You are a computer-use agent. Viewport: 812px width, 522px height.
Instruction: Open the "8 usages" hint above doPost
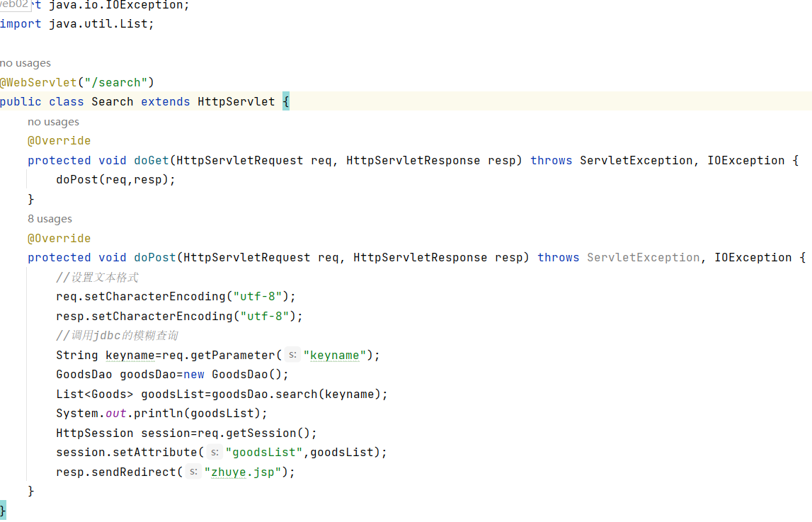50,219
